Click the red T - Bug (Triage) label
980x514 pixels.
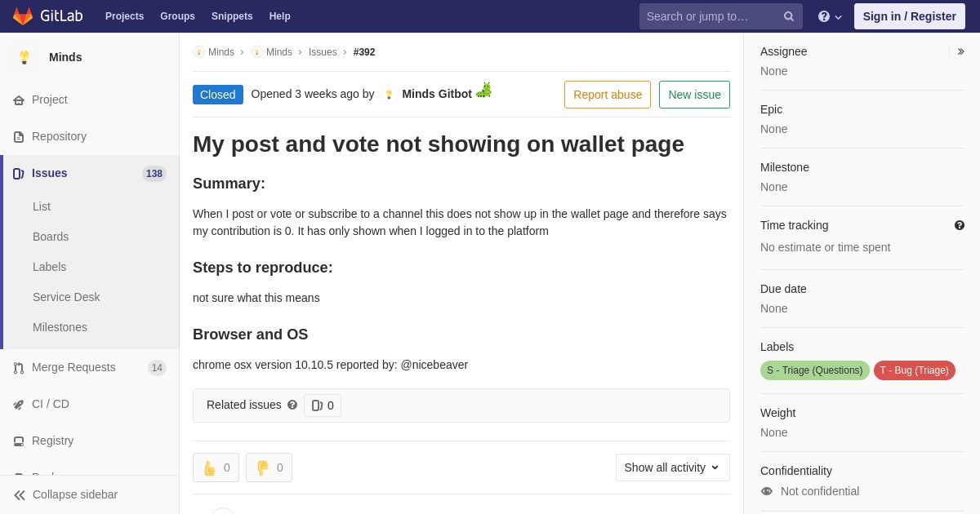pyautogui.click(x=915, y=370)
